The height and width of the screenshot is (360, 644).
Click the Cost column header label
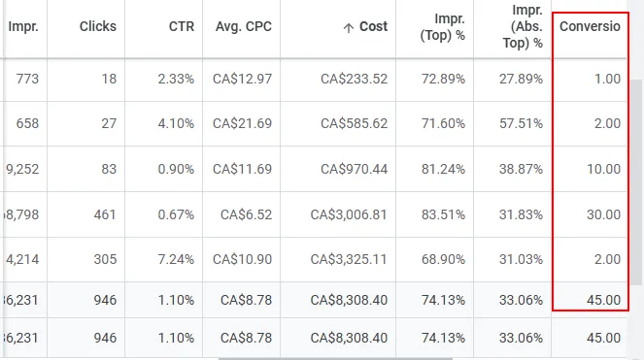coord(373,26)
